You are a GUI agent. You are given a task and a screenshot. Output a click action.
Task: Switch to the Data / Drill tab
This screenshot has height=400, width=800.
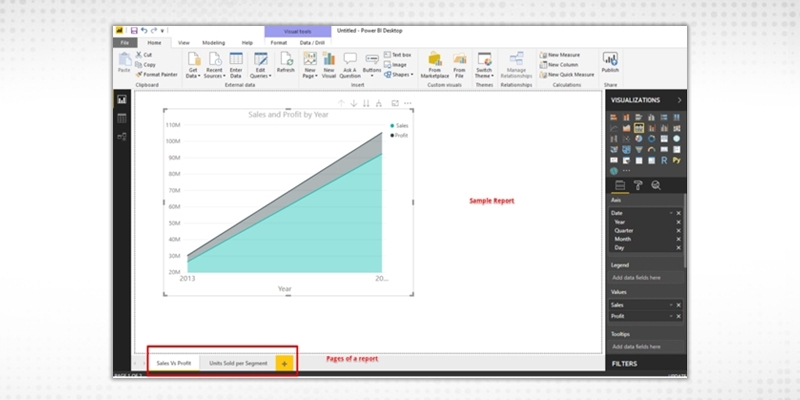point(312,43)
